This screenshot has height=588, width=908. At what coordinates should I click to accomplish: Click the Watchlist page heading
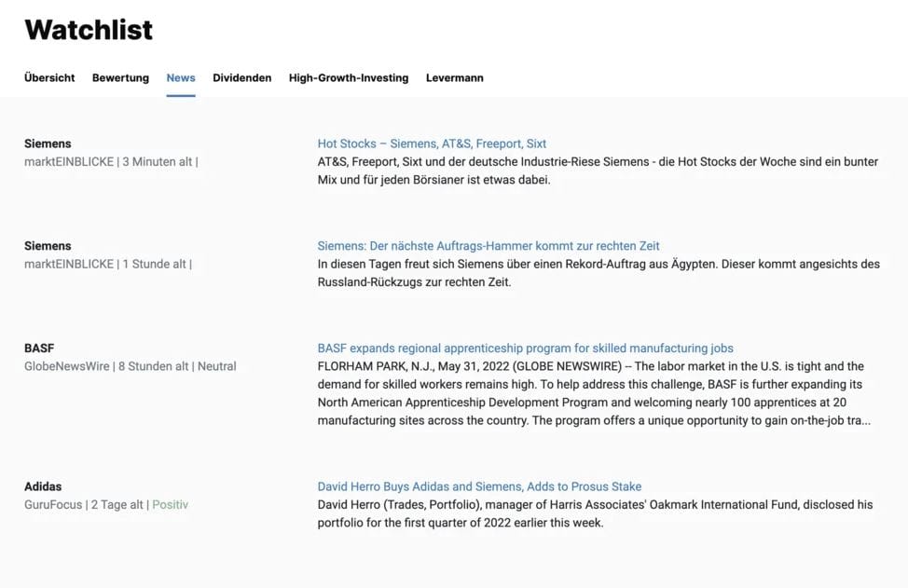(x=89, y=29)
